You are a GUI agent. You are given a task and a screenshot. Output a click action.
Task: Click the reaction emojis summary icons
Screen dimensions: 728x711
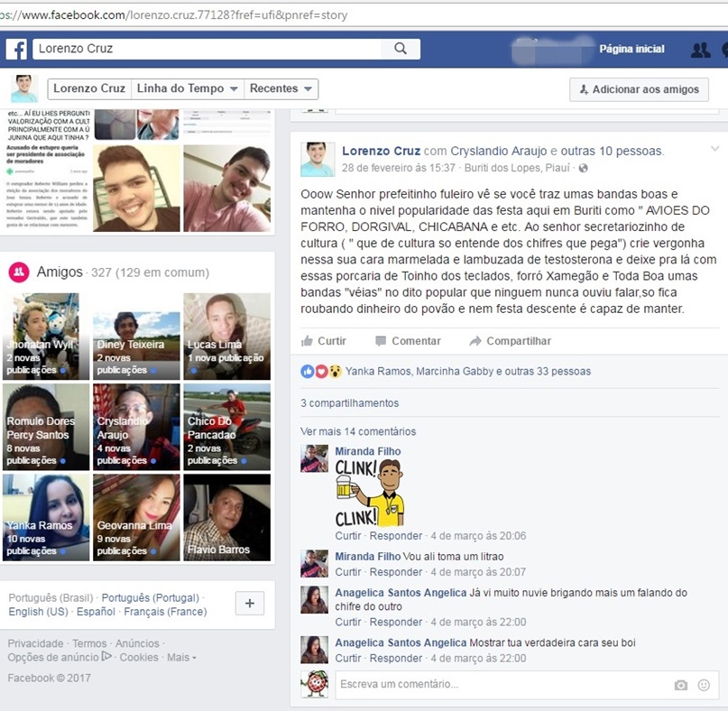click(x=322, y=371)
